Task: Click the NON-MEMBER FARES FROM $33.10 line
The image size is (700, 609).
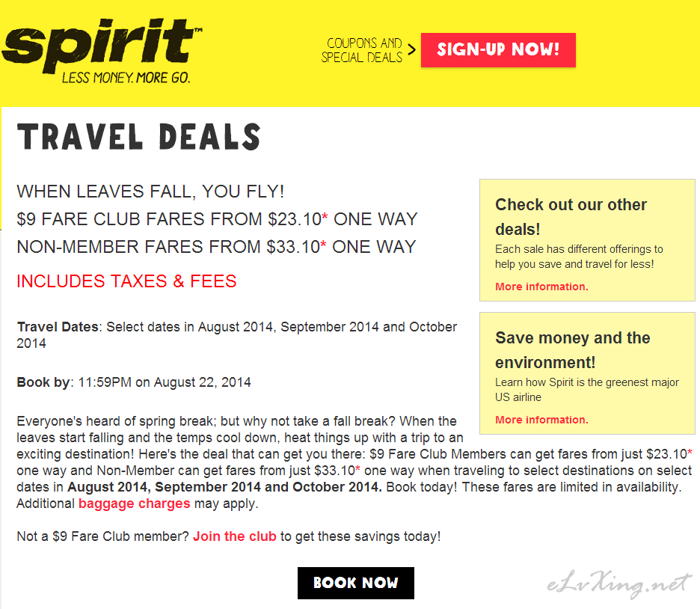Action: tap(217, 247)
